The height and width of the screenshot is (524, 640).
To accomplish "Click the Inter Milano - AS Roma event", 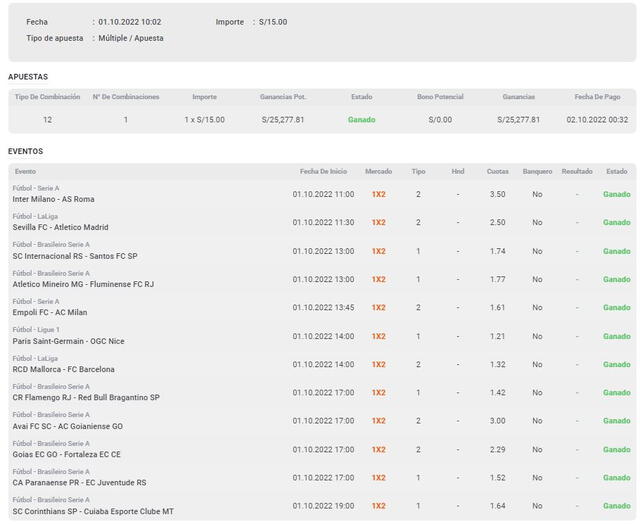I will point(53,199).
